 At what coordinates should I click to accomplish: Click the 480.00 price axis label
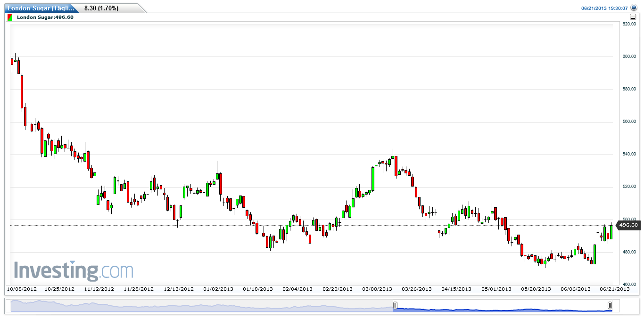(629, 252)
